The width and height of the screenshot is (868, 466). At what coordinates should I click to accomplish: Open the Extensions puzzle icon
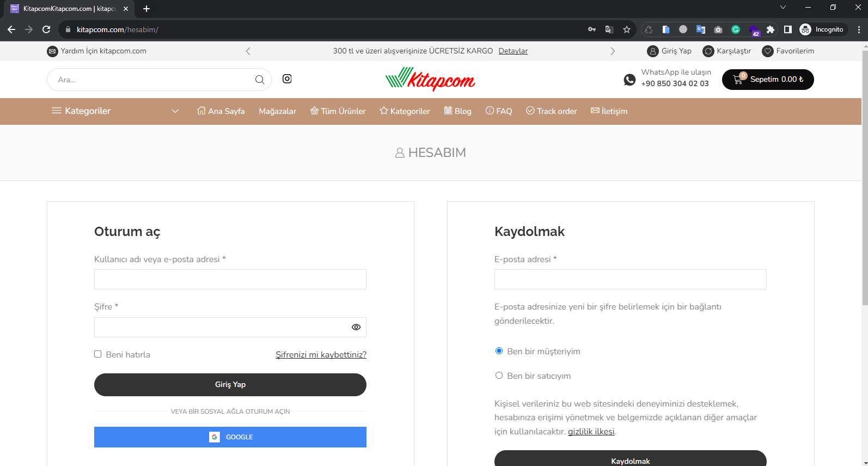tap(771, 29)
